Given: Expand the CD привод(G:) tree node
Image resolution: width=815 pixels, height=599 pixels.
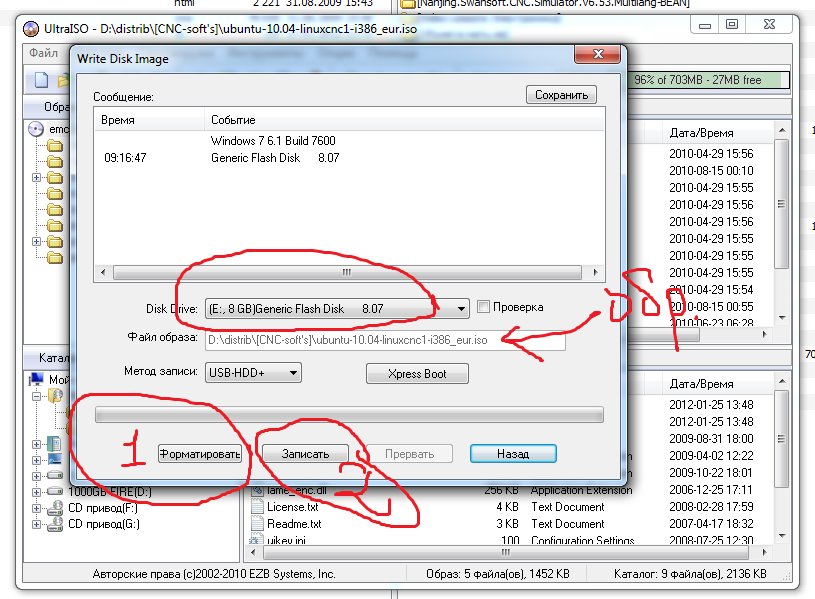Looking at the screenshot, I should click(x=36, y=524).
